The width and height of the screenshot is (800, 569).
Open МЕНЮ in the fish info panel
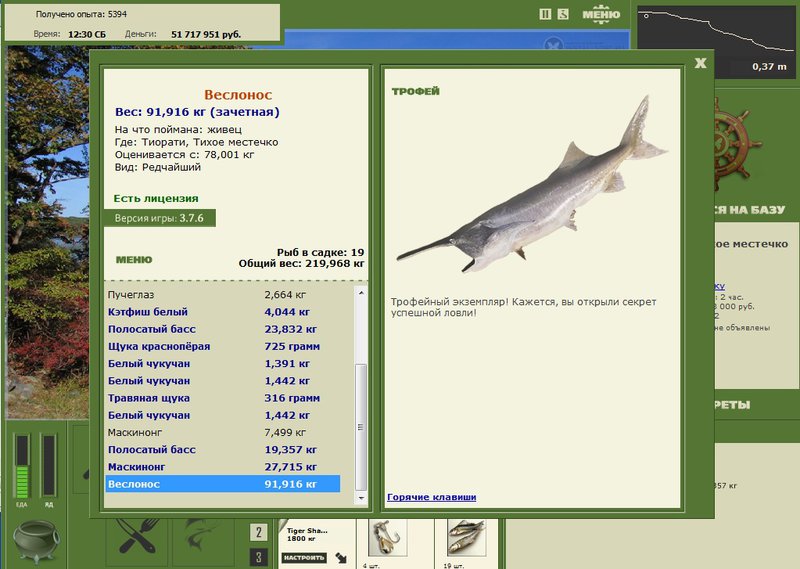134,260
